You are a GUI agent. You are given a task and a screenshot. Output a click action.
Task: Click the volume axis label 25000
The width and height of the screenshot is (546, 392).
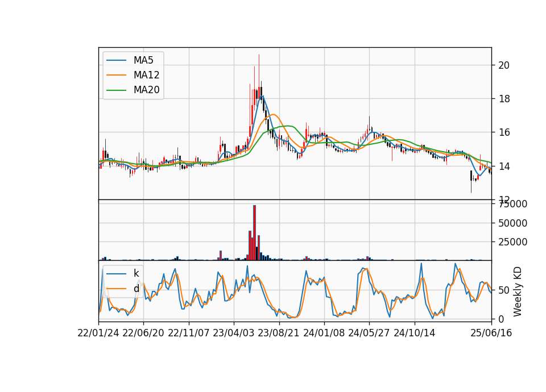pos(512,242)
